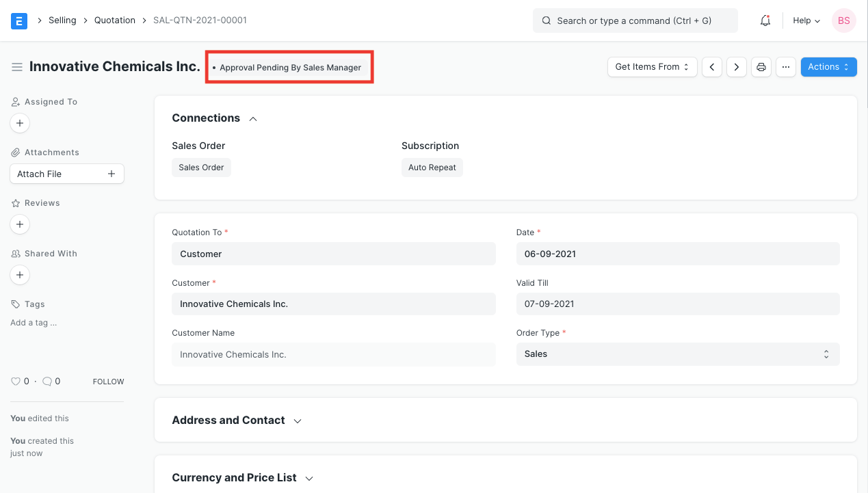This screenshot has width=868, height=493.
Task: Collapse the Connections section
Action: pyautogui.click(x=252, y=118)
